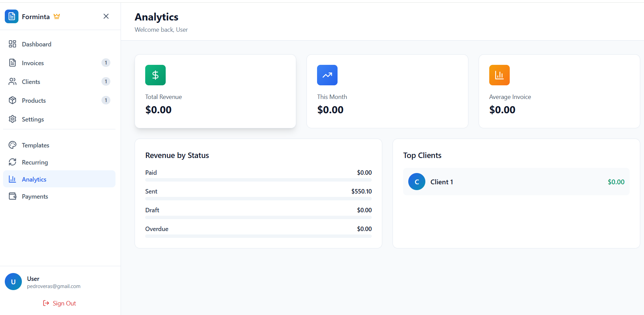Close the sidebar with the X icon
Viewport: 644px width, 315px height.
pos(106,16)
